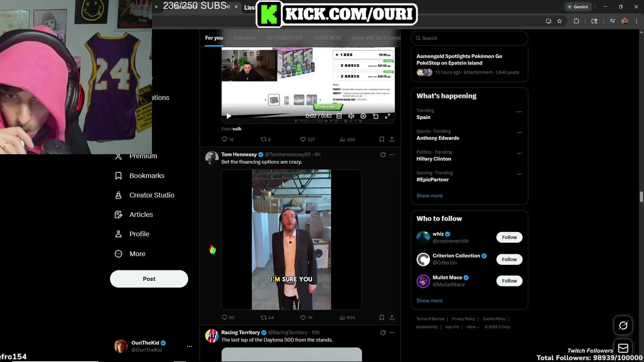Open OuriTheKid account menu dots
The height and width of the screenshot is (362, 644).
(x=189, y=346)
